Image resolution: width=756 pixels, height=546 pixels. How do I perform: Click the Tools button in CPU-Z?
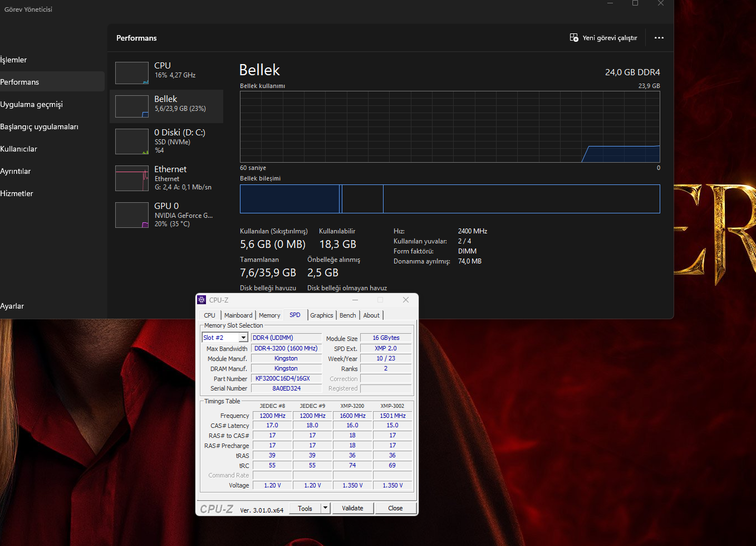pyautogui.click(x=305, y=508)
